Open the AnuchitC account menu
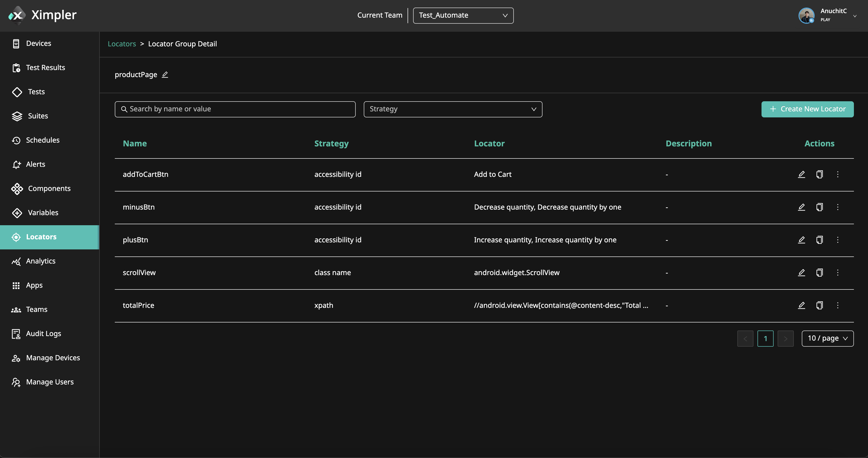 830,15
